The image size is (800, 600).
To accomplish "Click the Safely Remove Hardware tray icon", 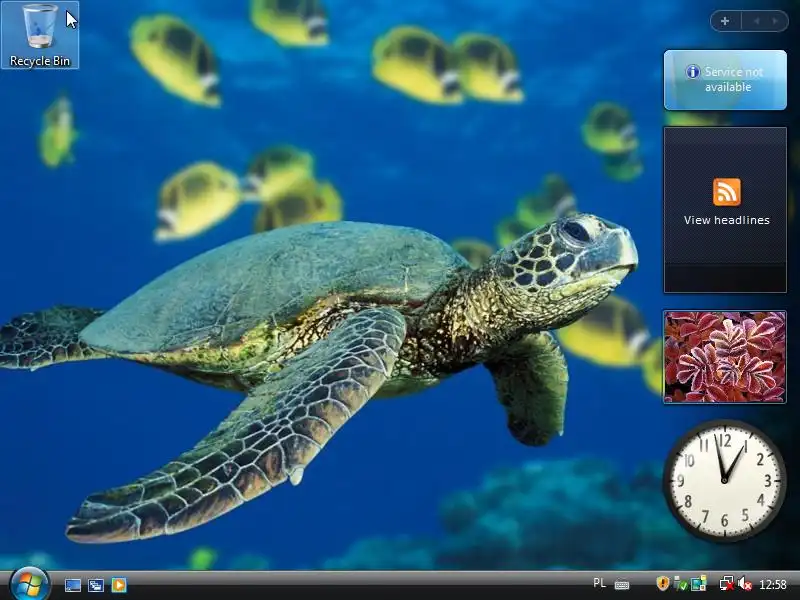I will pyautogui.click(x=680, y=584).
